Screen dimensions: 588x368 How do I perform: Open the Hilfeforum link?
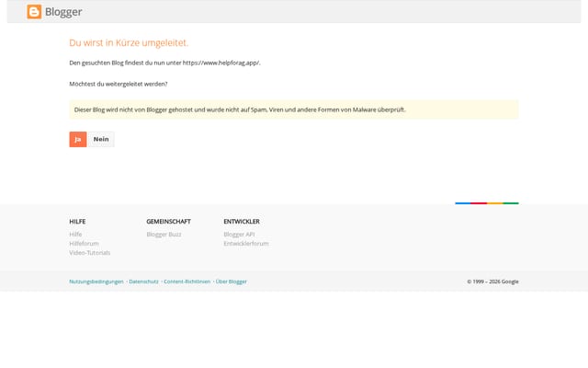[84, 243]
